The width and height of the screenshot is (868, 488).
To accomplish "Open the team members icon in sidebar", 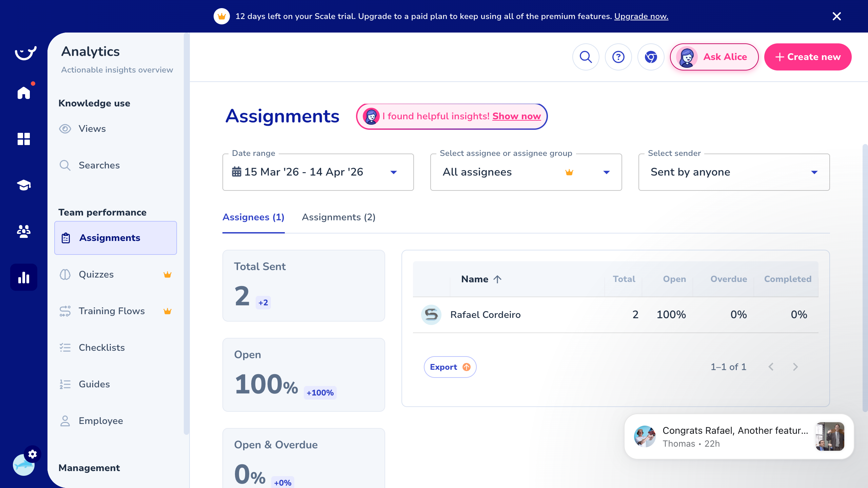I will 23,231.
